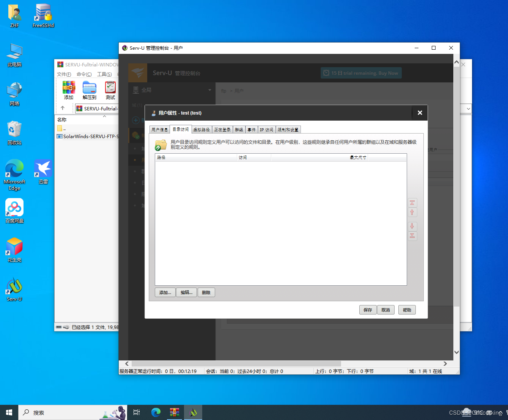Click the horizontal scrollbar thumb in console
Image resolution: width=508 pixels, height=420 pixels.
236,363
